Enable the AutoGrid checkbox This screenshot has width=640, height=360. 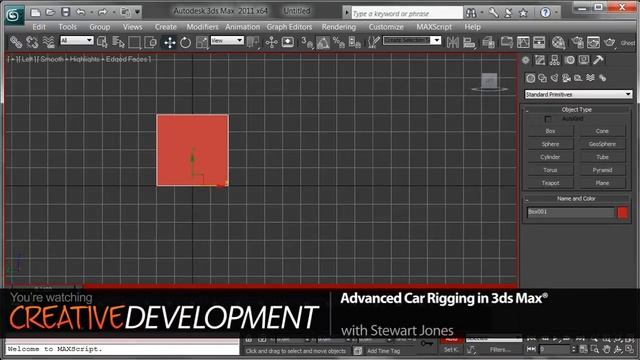coord(548,119)
